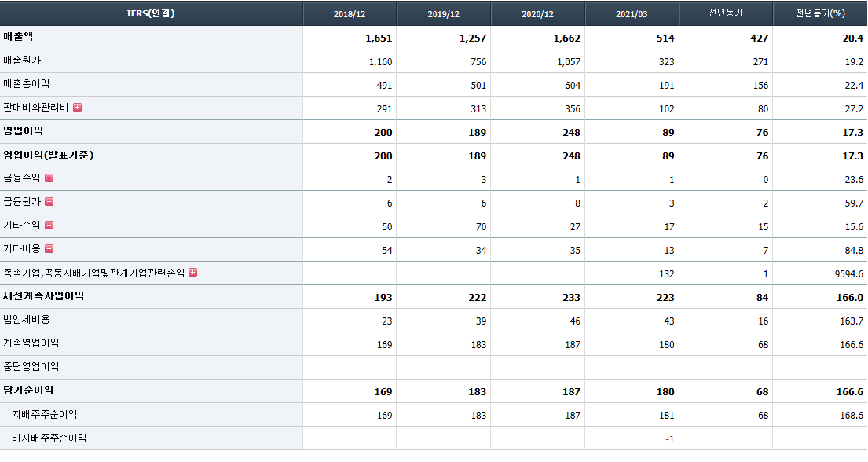This screenshot has width=868, height=462.
Task: Expand the 판매비와관리비 row details
Action: click(x=78, y=108)
